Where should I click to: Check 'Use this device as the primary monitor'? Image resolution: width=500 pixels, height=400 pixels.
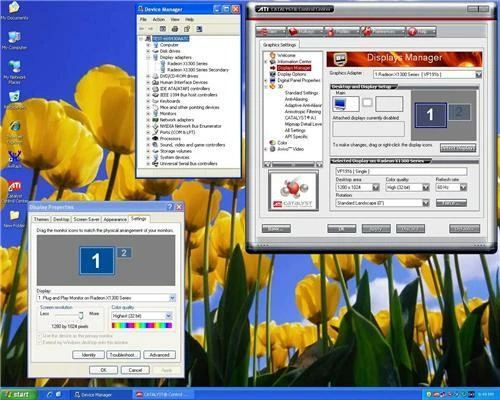point(39,336)
